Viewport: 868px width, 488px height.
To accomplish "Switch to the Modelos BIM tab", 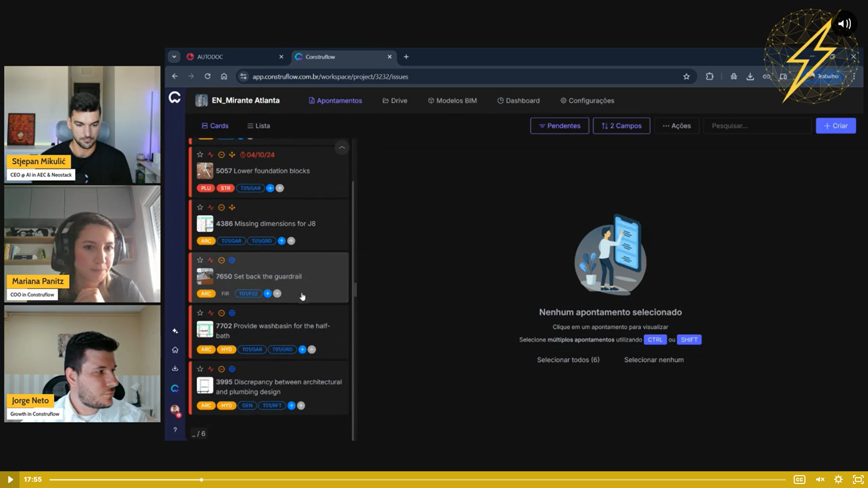I will 452,100.
